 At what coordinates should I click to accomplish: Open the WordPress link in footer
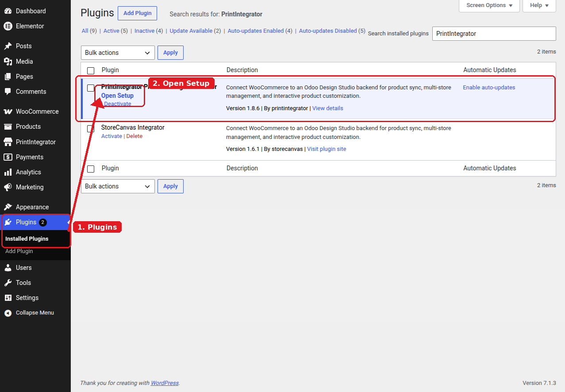pos(165,383)
